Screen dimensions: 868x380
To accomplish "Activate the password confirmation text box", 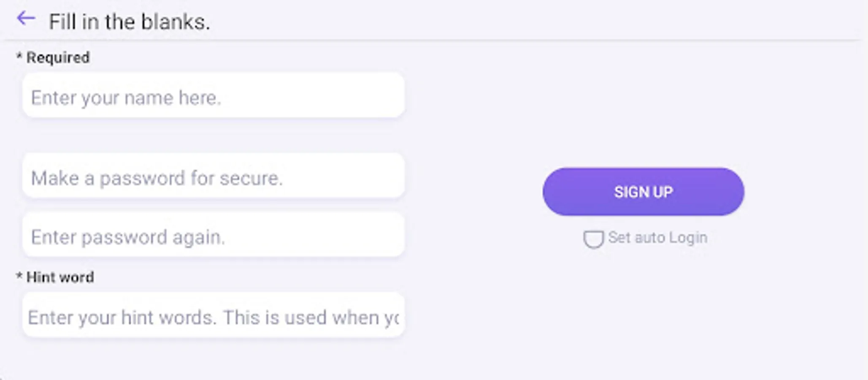I will click(214, 236).
